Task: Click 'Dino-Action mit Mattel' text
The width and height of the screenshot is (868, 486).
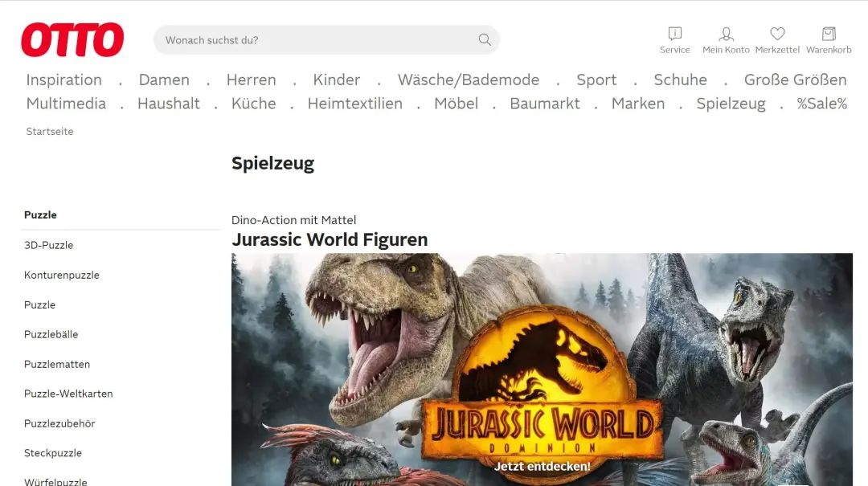Action: tap(294, 220)
